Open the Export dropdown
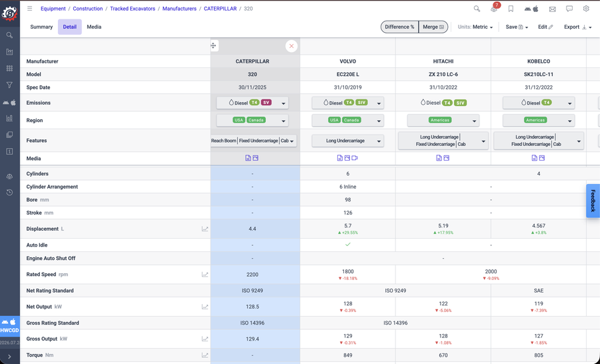600x364 pixels. click(578, 27)
